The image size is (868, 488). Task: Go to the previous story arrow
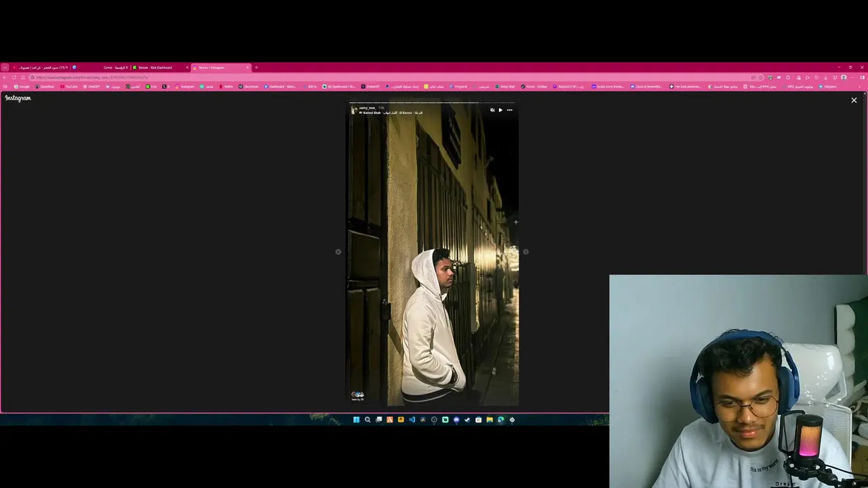(338, 251)
